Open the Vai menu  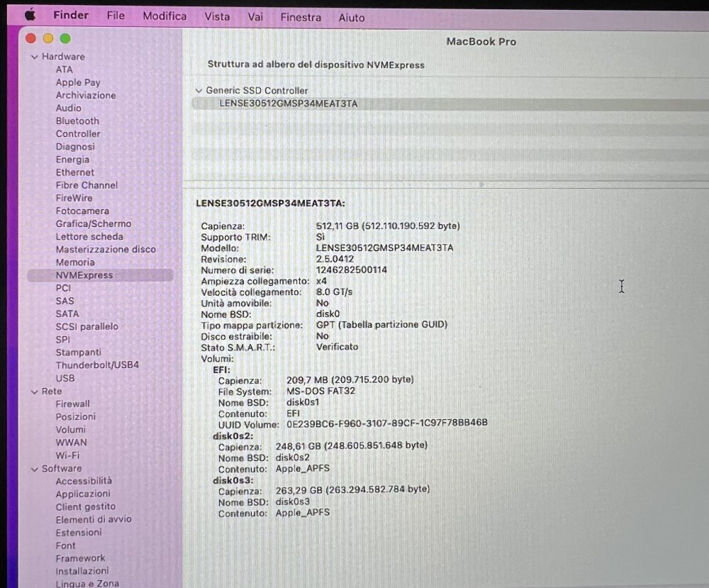pyautogui.click(x=255, y=17)
